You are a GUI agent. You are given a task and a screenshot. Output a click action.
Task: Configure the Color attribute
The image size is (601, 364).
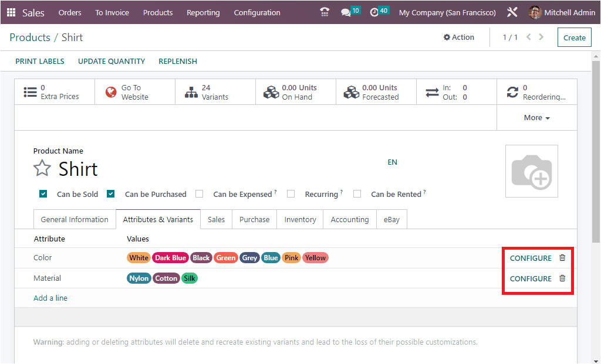click(x=531, y=258)
